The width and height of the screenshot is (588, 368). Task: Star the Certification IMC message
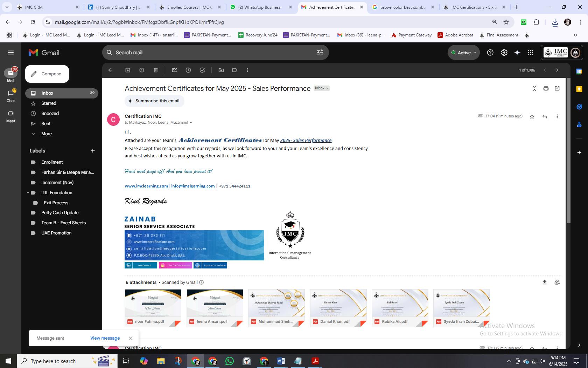pyautogui.click(x=532, y=116)
